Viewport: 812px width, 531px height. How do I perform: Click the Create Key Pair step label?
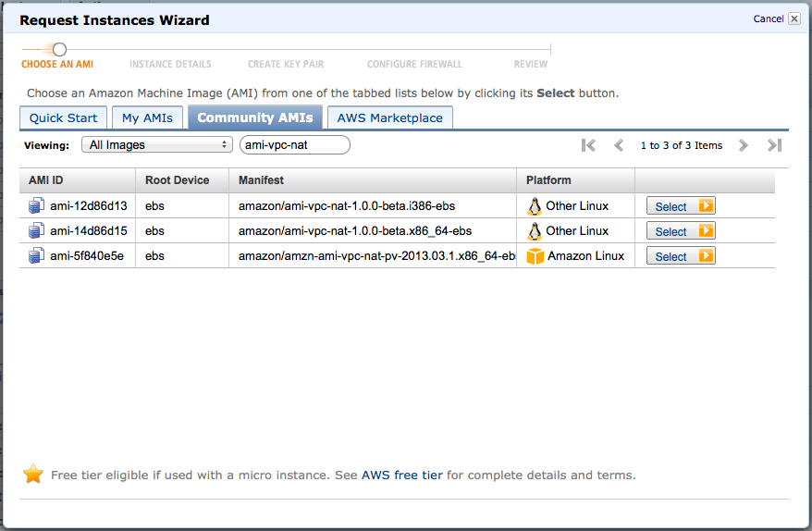[286, 64]
